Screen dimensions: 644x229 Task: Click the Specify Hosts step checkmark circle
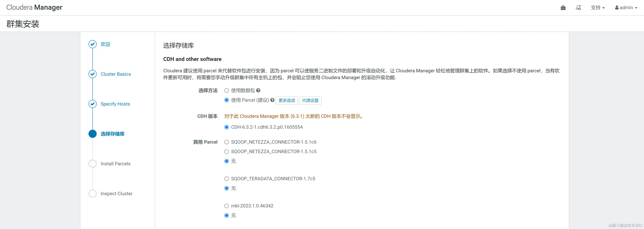92,104
